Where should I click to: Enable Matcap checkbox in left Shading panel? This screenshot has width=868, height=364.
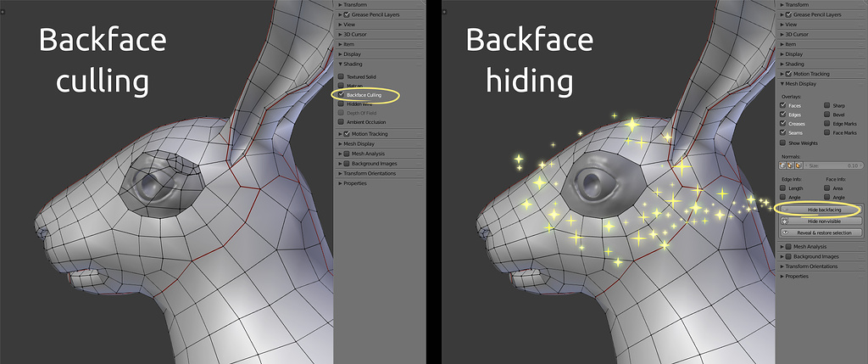click(x=341, y=86)
